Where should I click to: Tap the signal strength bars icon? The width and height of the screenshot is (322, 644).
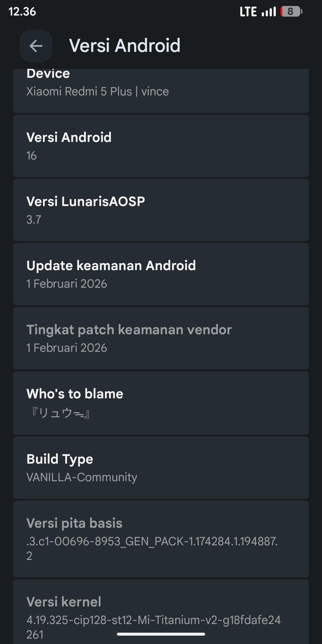269,12
